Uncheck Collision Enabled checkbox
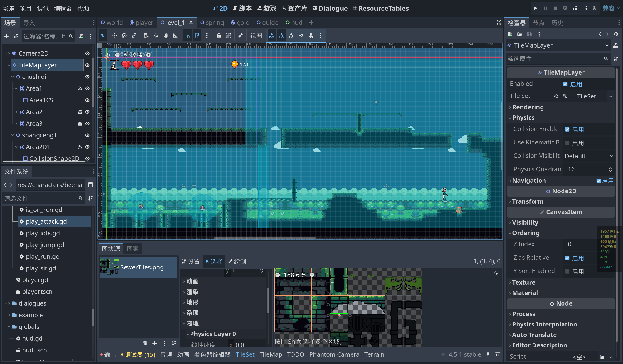Viewport: 623px width, 364px height. tap(567, 129)
